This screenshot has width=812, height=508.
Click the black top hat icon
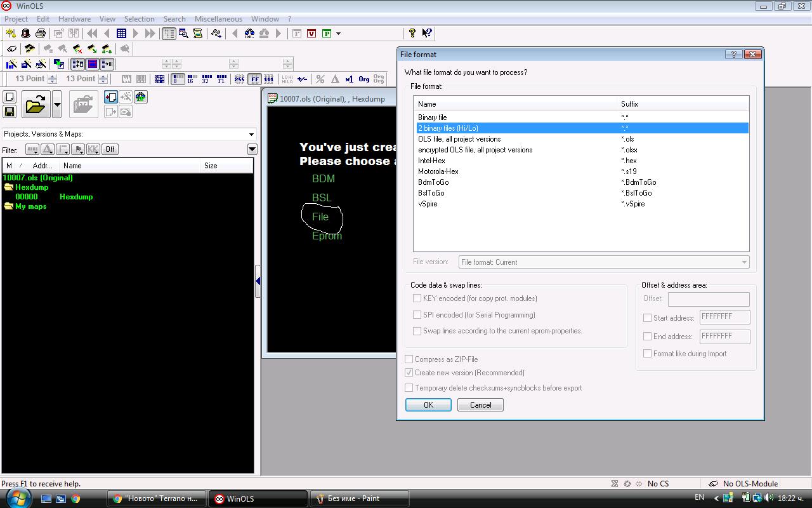(25, 33)
